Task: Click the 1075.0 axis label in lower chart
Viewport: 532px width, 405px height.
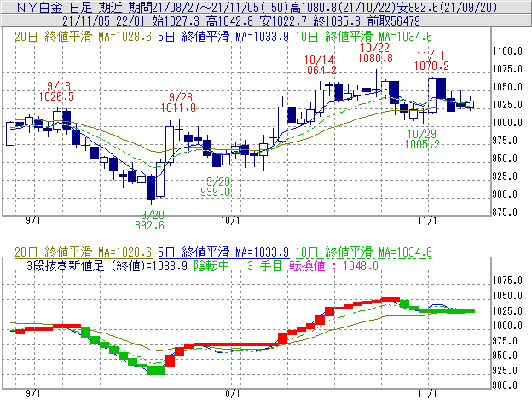Action: (x=507, y=281)
